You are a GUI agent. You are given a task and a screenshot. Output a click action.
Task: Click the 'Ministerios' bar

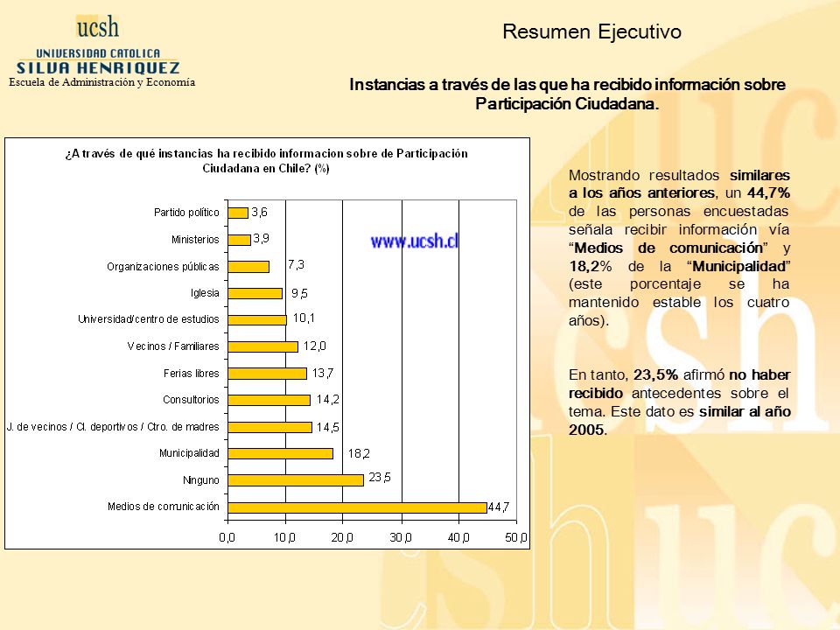click(240, 240)
